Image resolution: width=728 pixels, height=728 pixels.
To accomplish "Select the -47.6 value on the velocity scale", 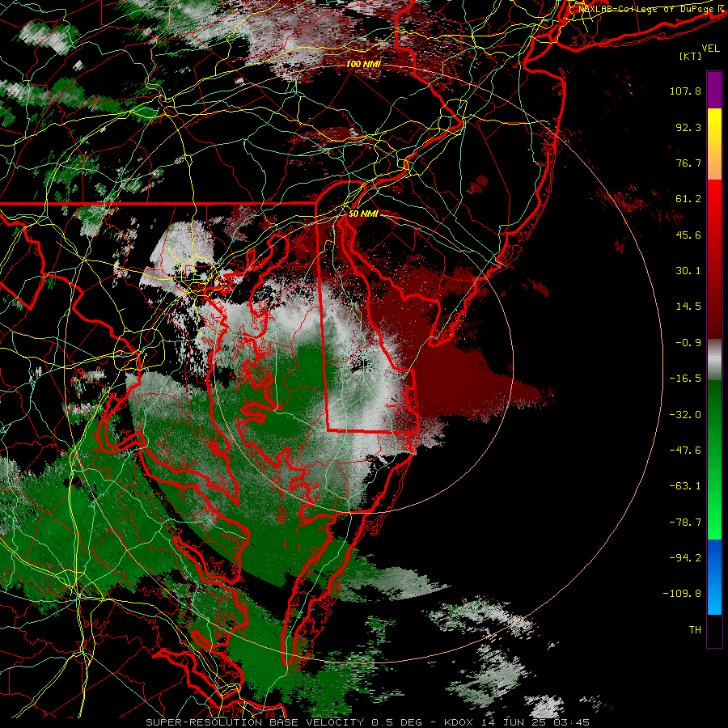I will pyautogui.click(x=685, y=451).
